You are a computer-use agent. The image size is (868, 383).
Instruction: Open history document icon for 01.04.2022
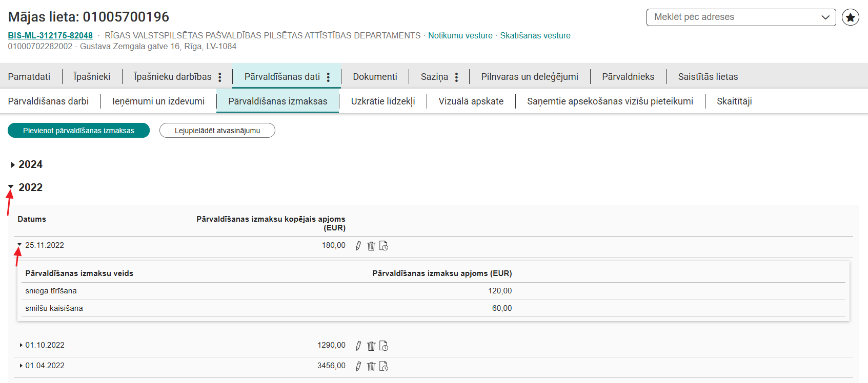point(383,366)
